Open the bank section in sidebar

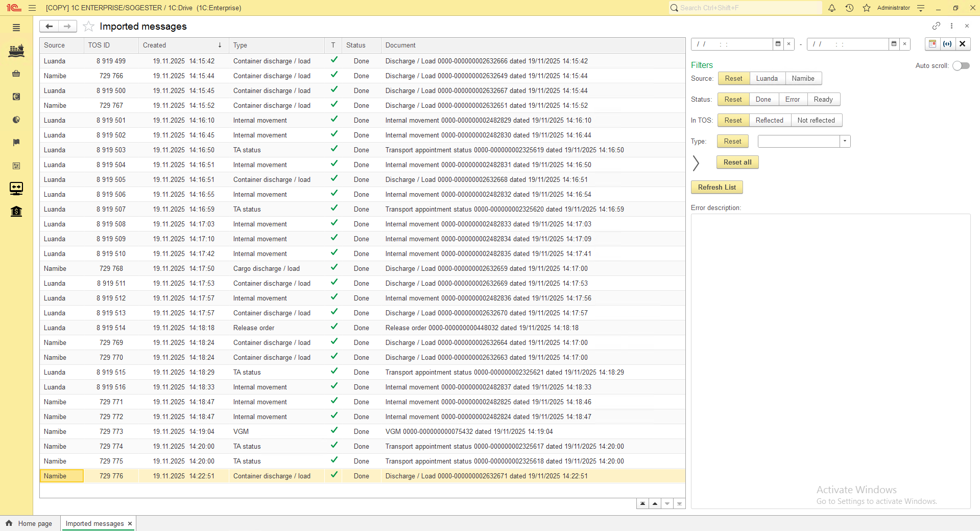(x=16, y=211)
